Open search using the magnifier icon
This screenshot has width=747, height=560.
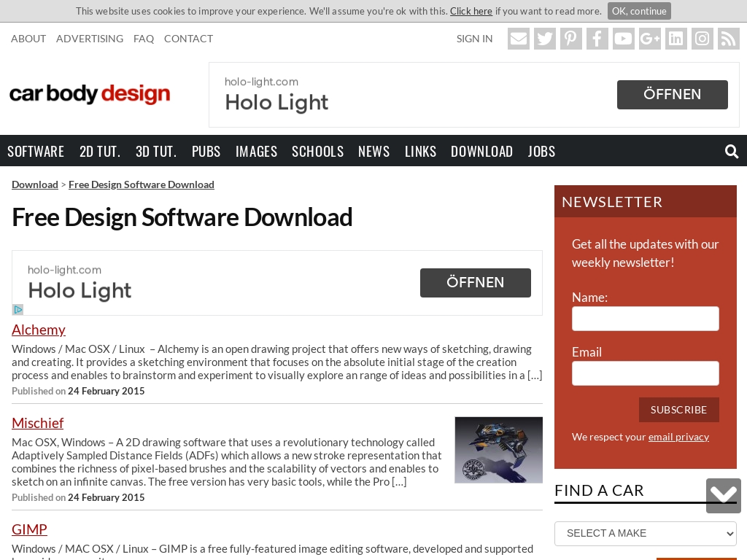tap(732, 151)
